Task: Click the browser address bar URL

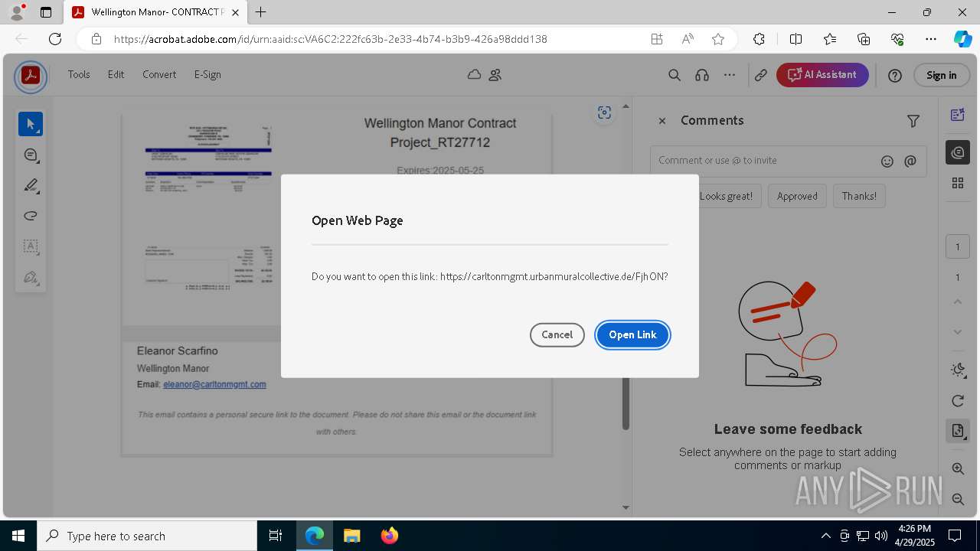Action: click(x=331, y=39)
